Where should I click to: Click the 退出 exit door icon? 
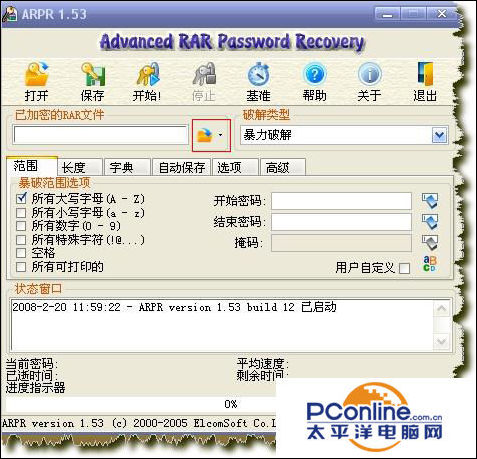coord(425,74)
